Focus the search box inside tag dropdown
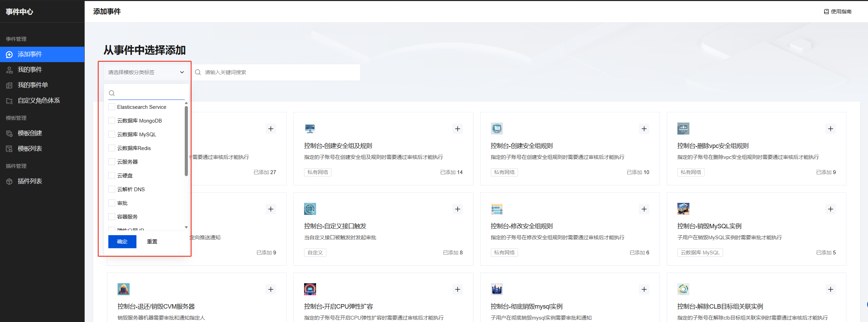Image resolution: width=868 pixels, height=322 pixels. (x=146, y=93)
